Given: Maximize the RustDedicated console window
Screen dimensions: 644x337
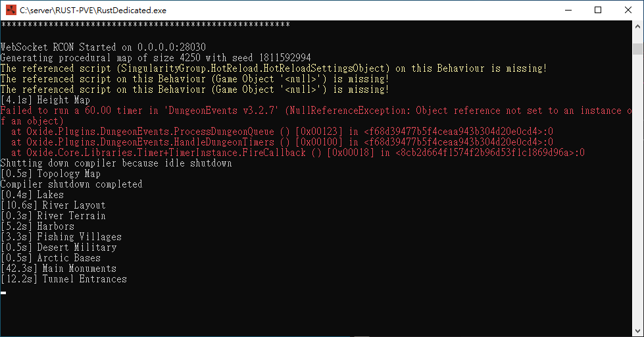Looking at the screenshot, I should 598,10.
